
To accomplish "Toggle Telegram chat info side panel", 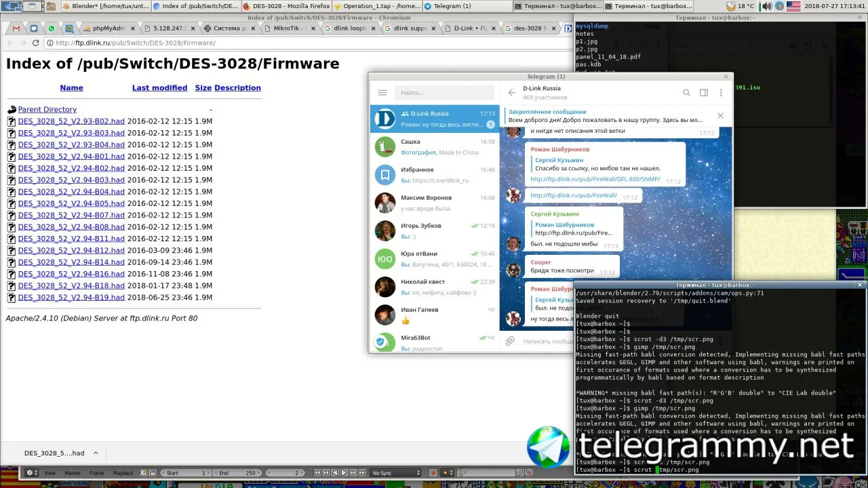I will [x=704, y=93].
